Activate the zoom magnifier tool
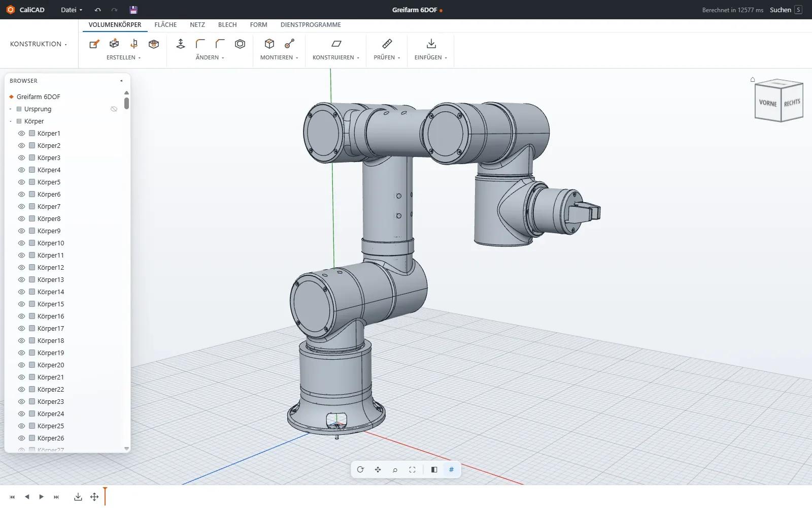The width and height of the screenshot is (812, 508). click(395, 470)
